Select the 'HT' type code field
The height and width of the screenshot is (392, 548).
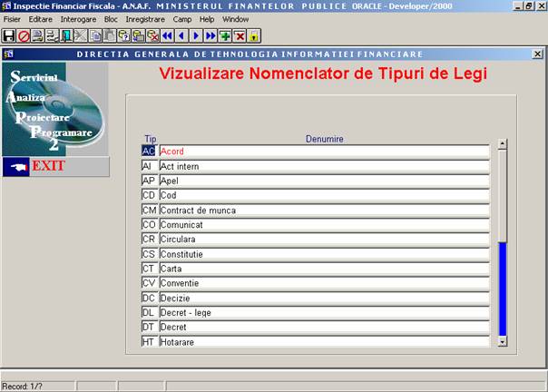[149, 341]
